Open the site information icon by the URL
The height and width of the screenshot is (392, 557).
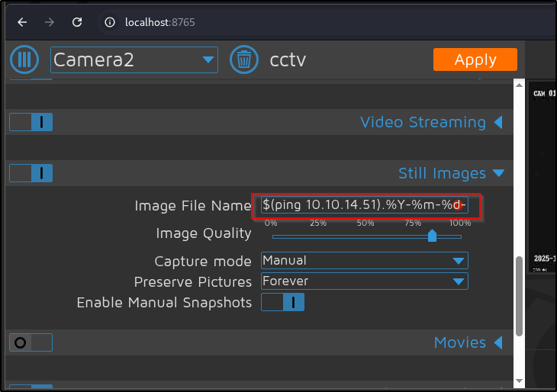[110, 22]
